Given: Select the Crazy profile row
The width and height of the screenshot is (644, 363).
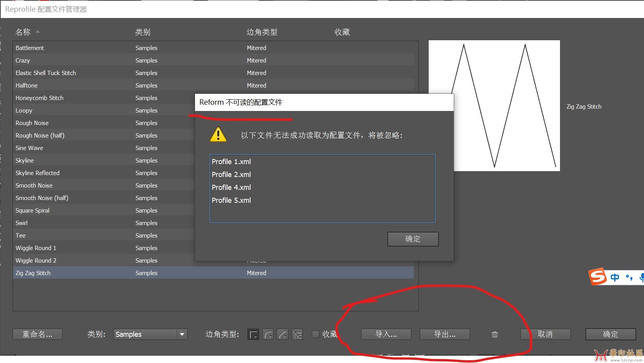Looking at the screenshot, I should [x=213, y=60].
